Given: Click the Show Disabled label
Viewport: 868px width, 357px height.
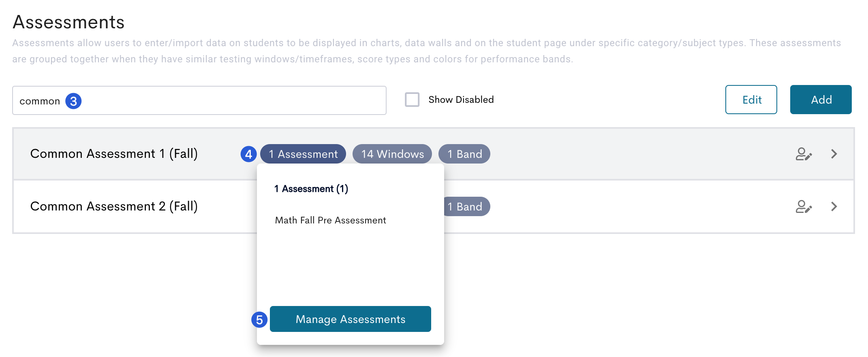Looking at the screenshot, I should pyautogui.click(x=461, y=100).
